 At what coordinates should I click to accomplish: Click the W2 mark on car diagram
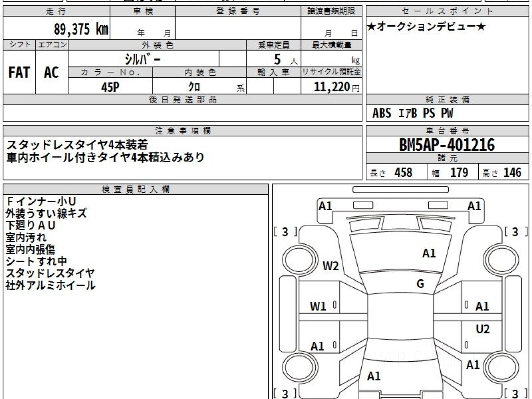330,266
